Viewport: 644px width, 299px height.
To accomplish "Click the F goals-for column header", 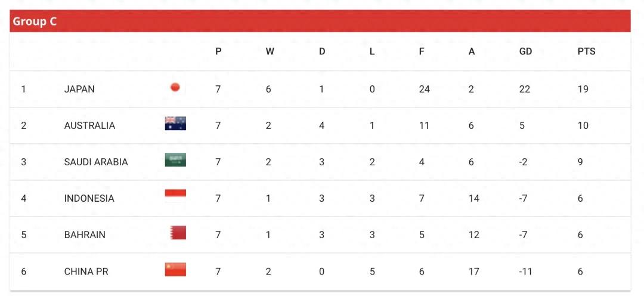I will (x=422, y=51).
